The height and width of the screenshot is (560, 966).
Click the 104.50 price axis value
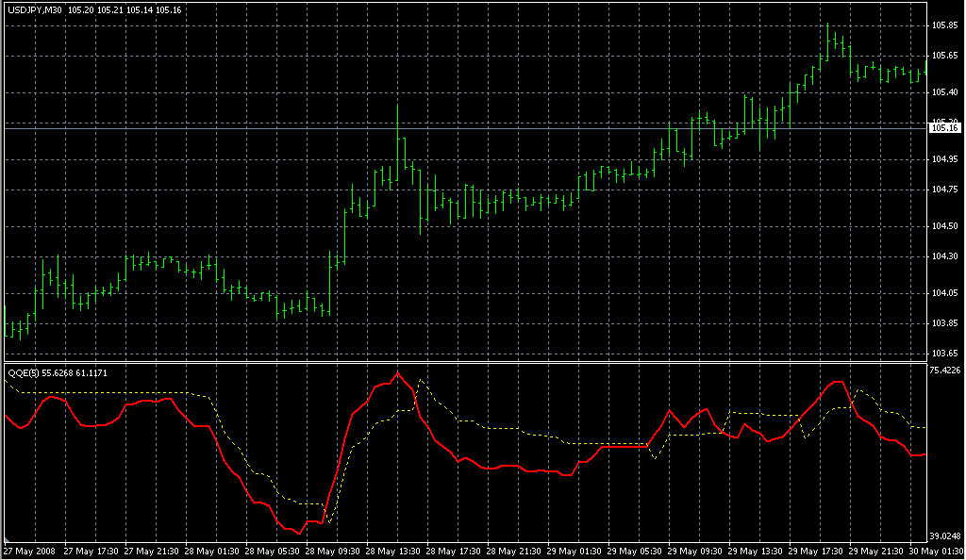945,226
